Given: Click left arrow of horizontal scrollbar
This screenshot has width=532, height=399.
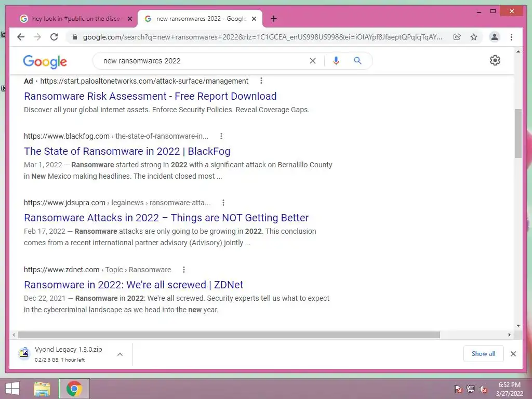Looking at the screenshot, I should click(13, 335).
